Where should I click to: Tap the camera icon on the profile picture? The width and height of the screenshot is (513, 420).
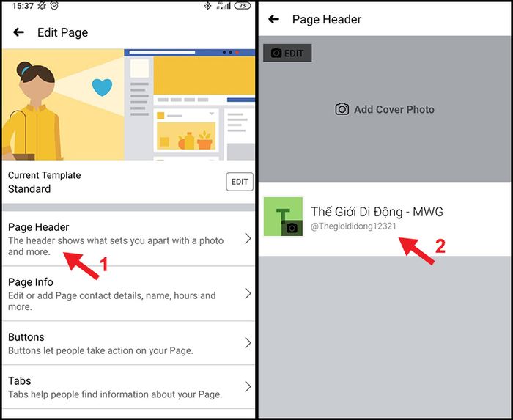click(292, 228)
